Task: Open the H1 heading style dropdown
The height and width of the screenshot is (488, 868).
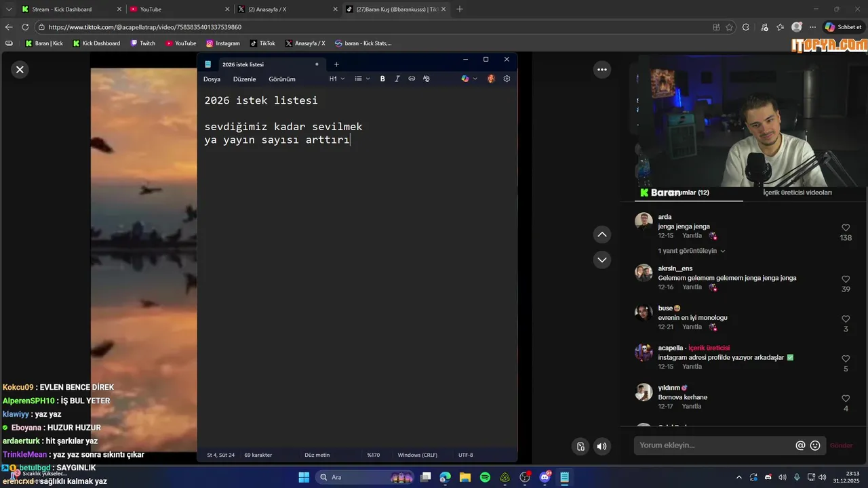Action: pyautogui.click(x=337, y=79)
